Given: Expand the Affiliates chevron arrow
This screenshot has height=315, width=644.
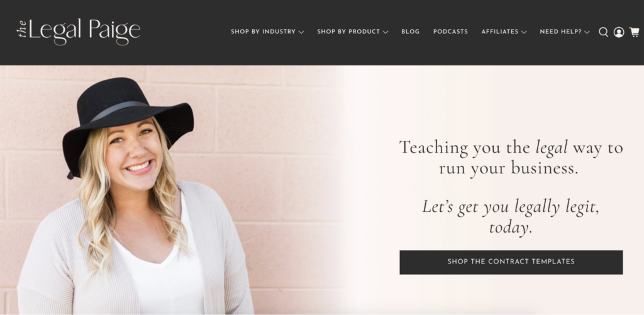Looking at the screenshot, I should pyautogui.click(x=524, y=32).
